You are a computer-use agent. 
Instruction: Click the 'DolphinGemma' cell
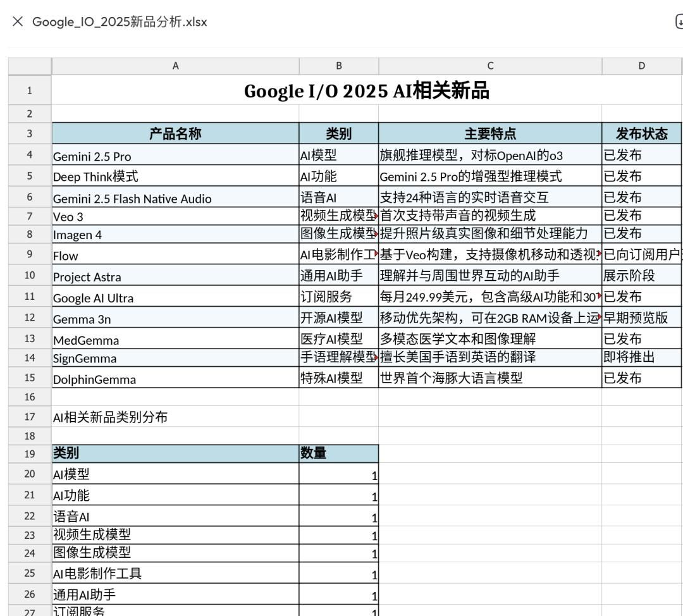[x=175, y=378]
